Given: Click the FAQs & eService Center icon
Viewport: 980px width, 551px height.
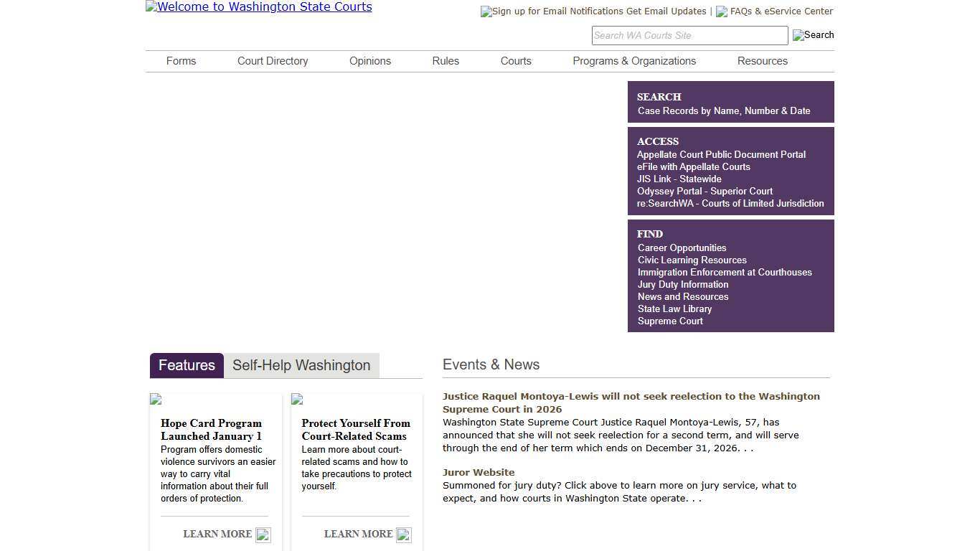Looking at the screenshot, I should pyautogui.click(x=722, y=11).
